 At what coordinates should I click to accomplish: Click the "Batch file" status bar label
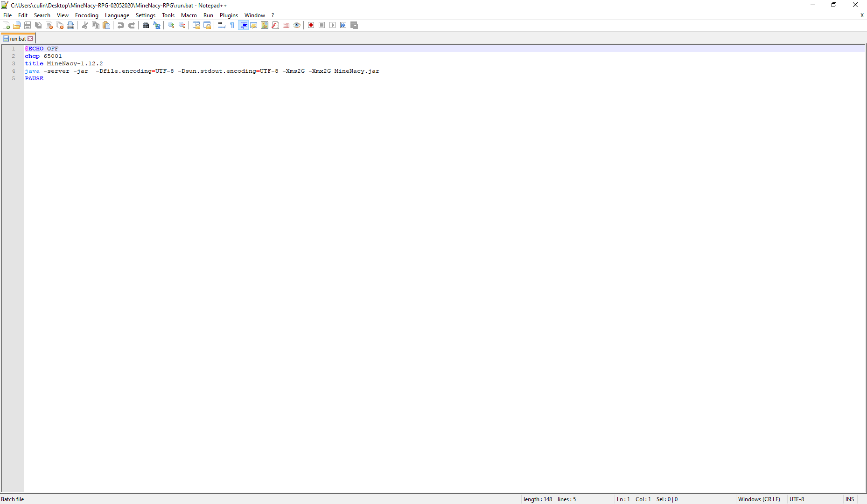(13, 499)
